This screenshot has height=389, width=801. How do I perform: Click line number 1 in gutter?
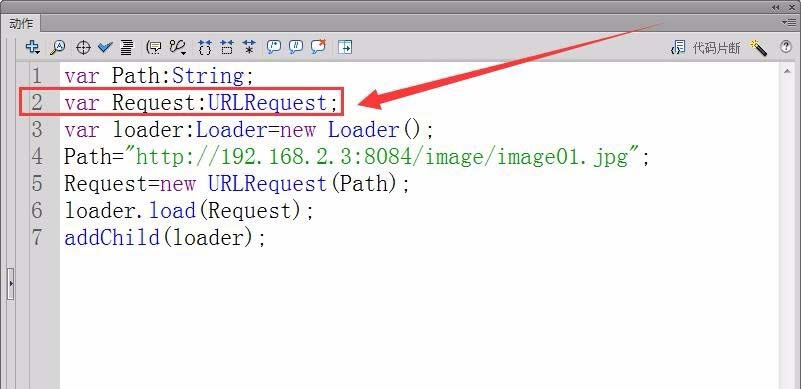[x=37, y=76]
